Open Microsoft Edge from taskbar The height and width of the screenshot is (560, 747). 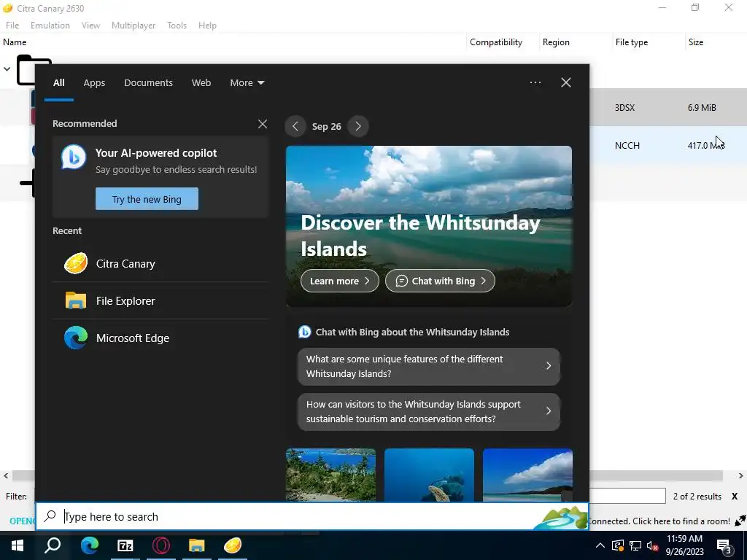point(89,545)
